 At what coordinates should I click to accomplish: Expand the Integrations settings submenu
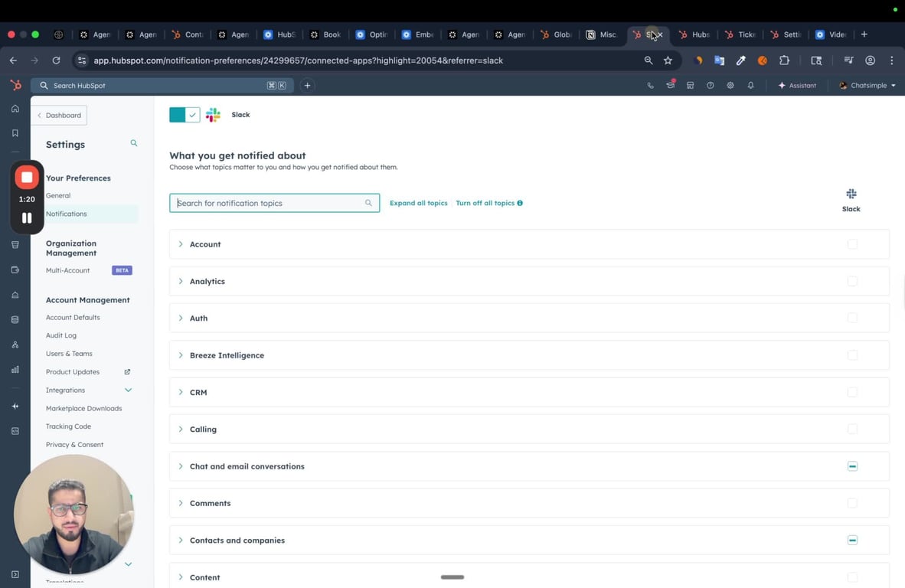coord(128,390)
